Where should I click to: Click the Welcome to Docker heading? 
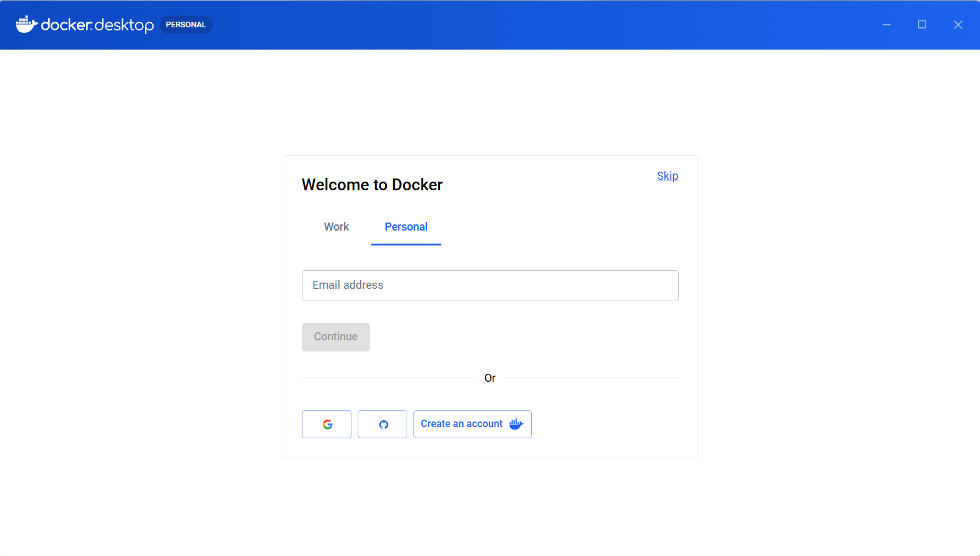point(372,185)
